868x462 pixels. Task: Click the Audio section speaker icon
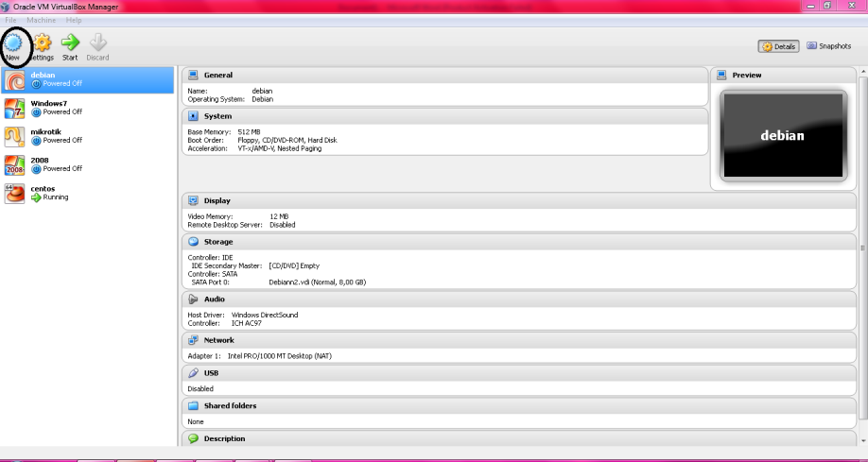tap(193, 299)
